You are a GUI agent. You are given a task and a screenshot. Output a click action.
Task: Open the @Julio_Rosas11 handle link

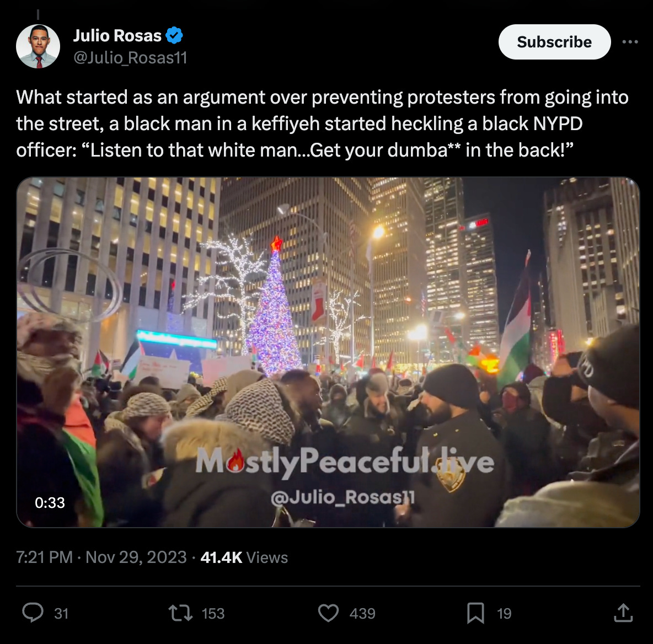pyautogui.click(x=130, y=58)
